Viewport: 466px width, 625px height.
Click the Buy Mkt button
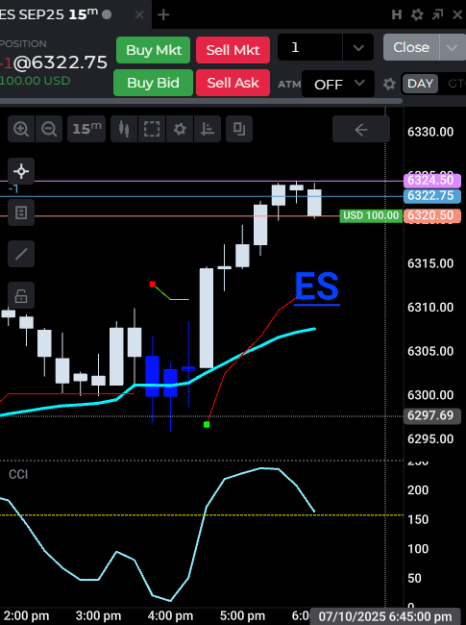[x=153, y=50]
